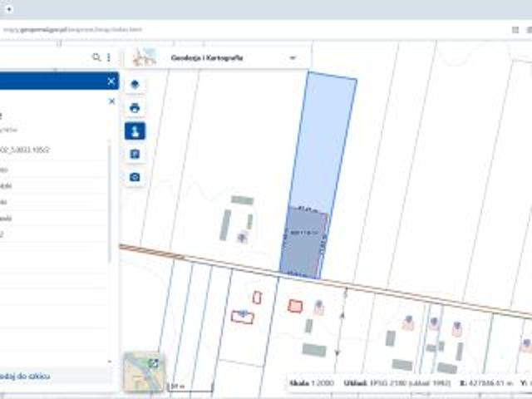
Task: Click the print map icon
Action: click(x=135, y=108)
